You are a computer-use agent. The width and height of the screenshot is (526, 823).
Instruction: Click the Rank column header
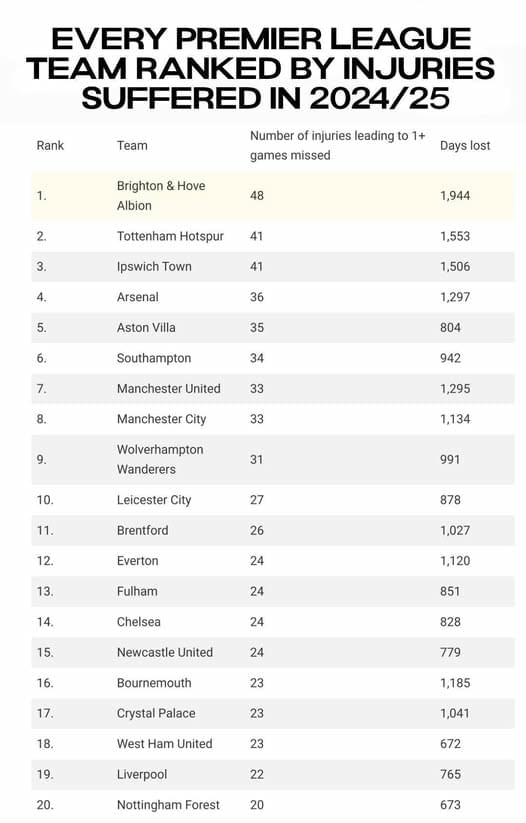50,145
